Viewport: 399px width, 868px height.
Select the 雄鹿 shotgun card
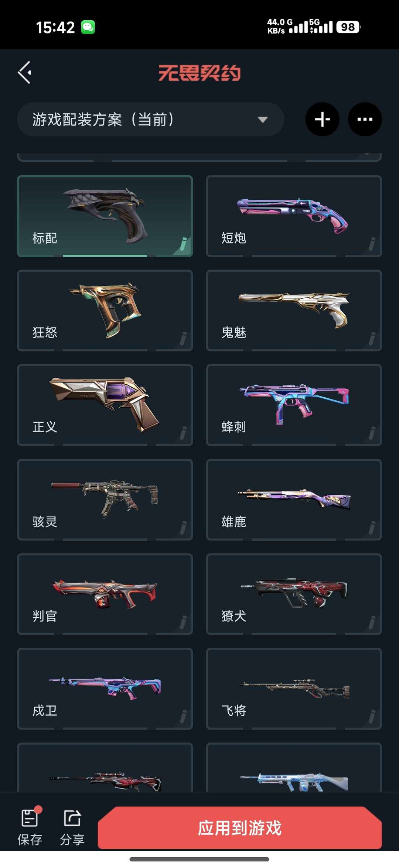[294, 500]
